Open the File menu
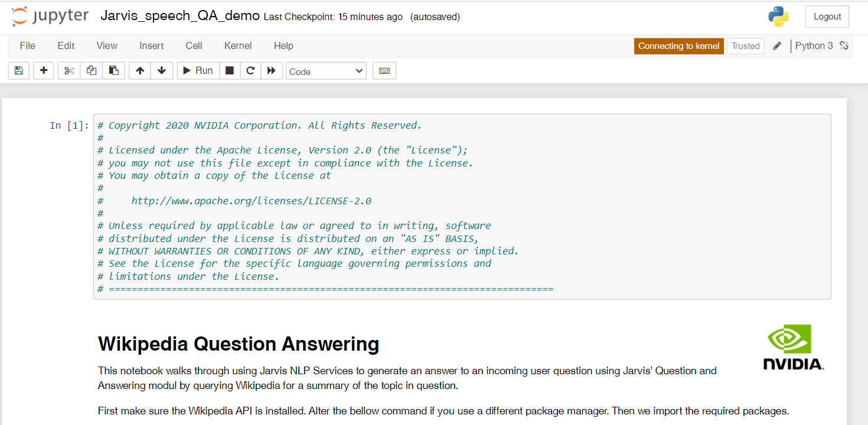 pos(28,45)
